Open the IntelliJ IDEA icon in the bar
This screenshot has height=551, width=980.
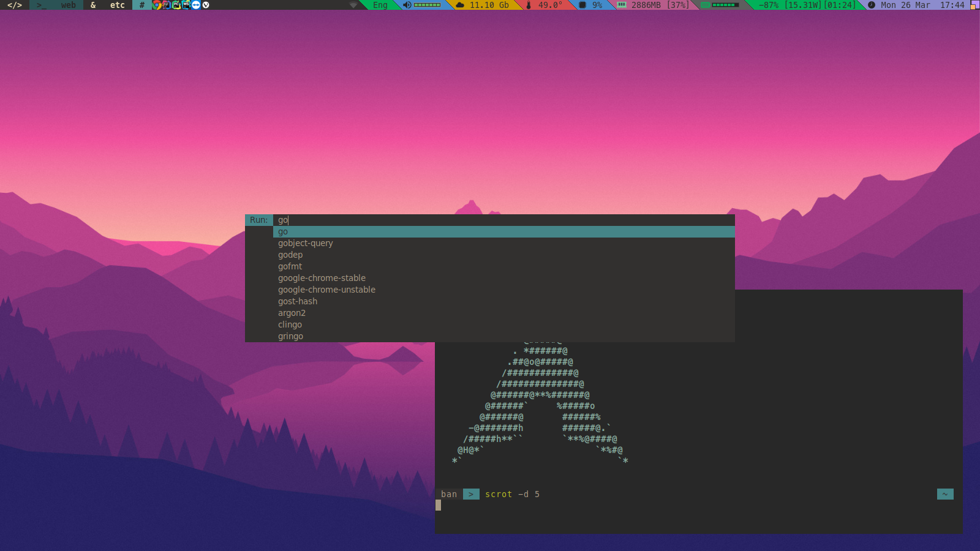coord(167,5)
